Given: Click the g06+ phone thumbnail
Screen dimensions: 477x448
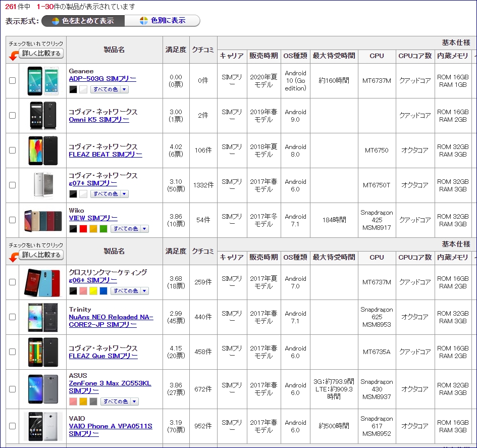Looking at the screenshot, I should click(43, 282).
